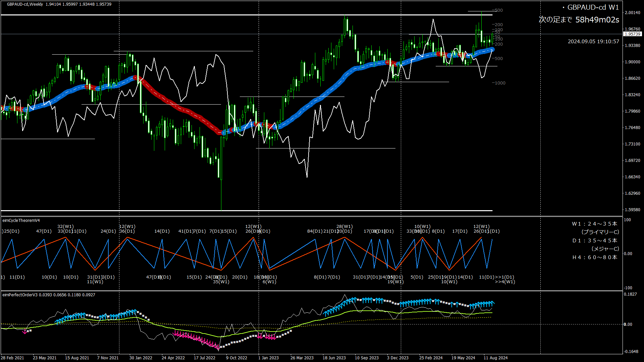644x362 pixels.
Task: Click the 9 Oct 2022 date label
Action: click(236, 358)
